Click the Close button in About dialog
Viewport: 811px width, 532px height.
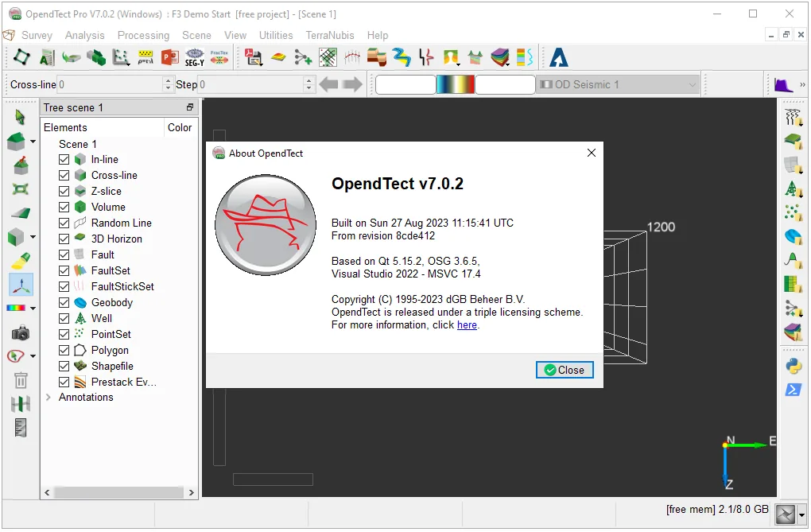[565, 370]
